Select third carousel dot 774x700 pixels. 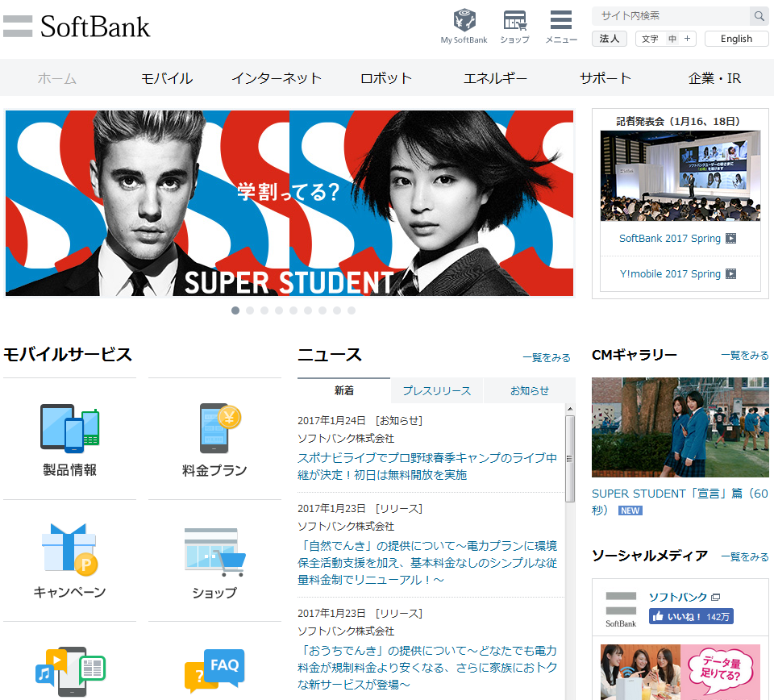(264, 310)
